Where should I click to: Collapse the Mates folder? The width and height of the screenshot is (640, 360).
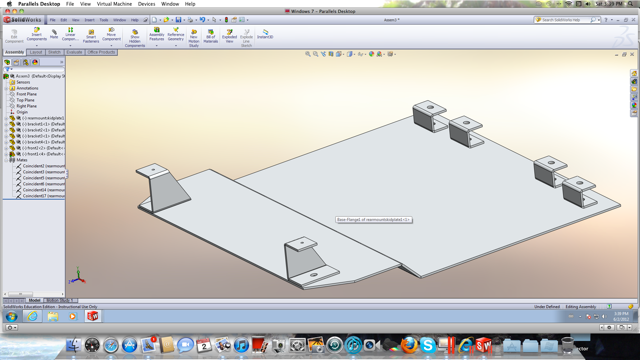6,160
